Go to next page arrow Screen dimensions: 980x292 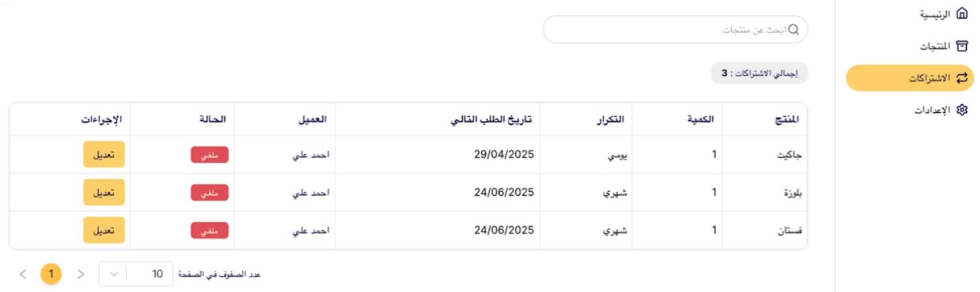[x=23, y=273]
